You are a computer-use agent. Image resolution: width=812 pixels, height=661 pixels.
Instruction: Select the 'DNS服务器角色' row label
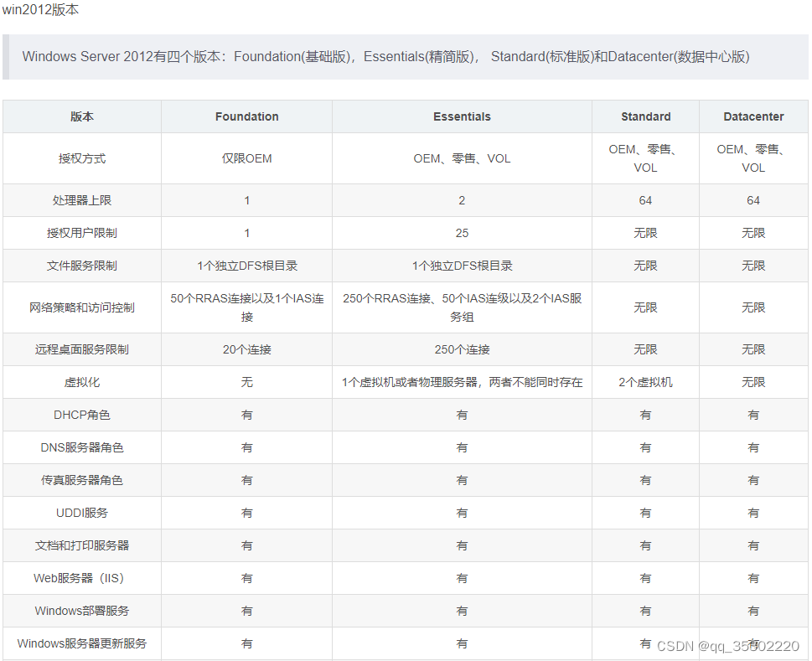pyautogui.click(x=82, y=447)
